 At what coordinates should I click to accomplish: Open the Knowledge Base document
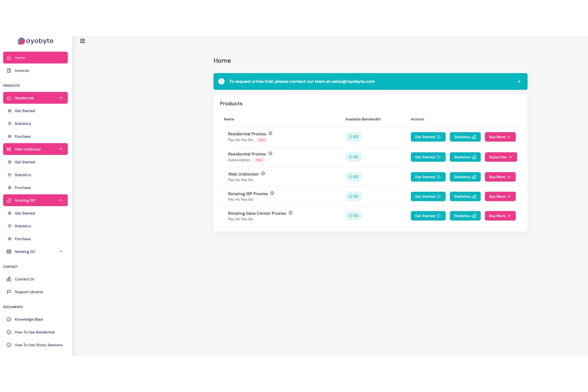click(x=35, y=319)
